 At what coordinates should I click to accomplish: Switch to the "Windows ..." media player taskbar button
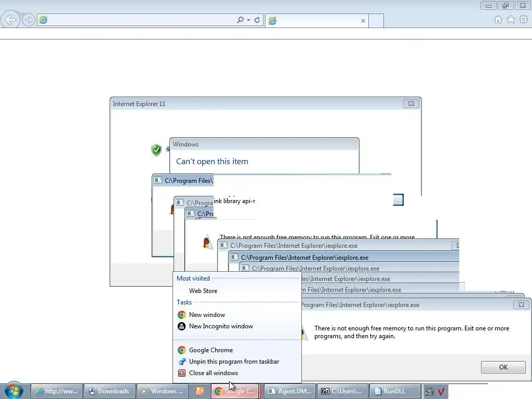click(x=163, y=391)
